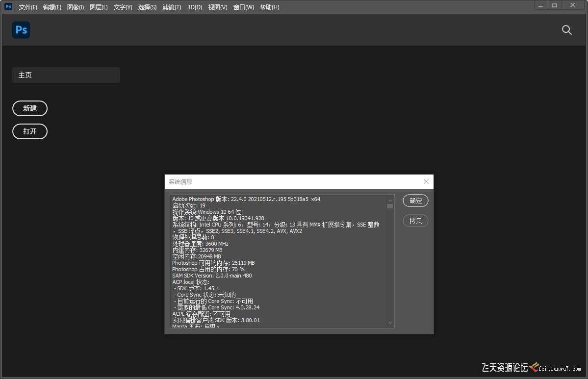Open the 3D(D) menu
The width and height of the screenshot is (588, 379).
click(195, 7)
